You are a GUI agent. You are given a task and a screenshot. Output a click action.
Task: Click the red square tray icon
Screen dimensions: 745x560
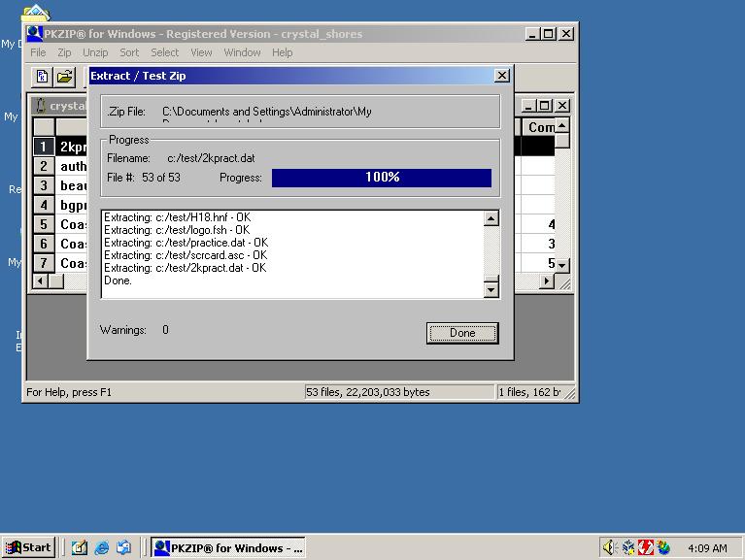pyautogui.click(x=646, y=547)
